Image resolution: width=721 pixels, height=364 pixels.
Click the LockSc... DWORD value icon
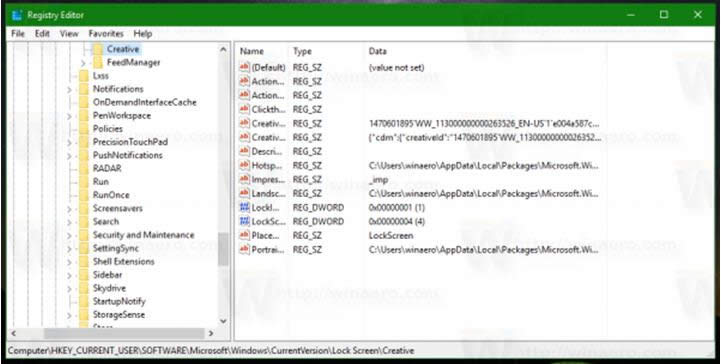(x=244, y=222)
